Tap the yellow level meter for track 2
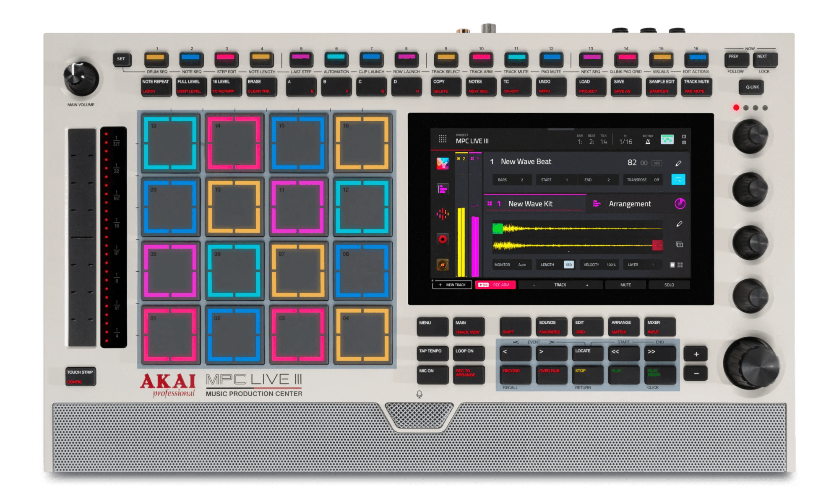Image resolution: width=839 pixels, height=504 pixels. coord(461,242)
